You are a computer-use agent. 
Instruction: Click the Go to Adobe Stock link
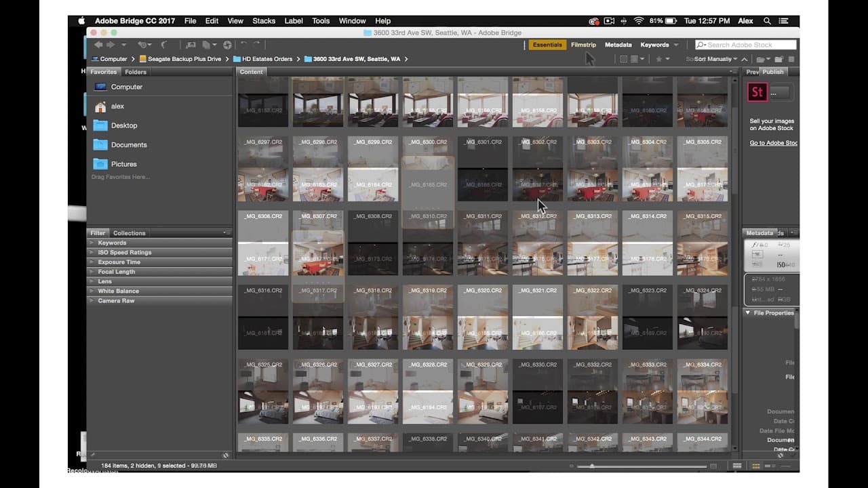[x=772, y=142]
